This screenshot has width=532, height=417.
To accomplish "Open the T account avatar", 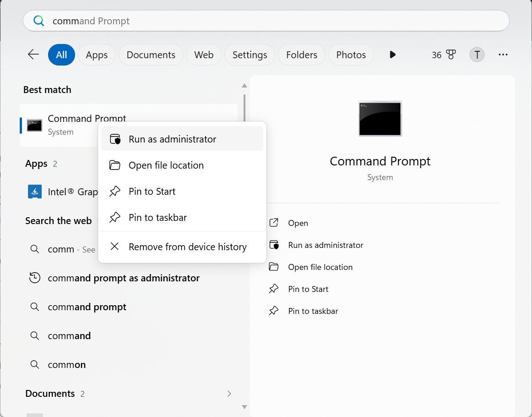I will (x=477, y=55).
